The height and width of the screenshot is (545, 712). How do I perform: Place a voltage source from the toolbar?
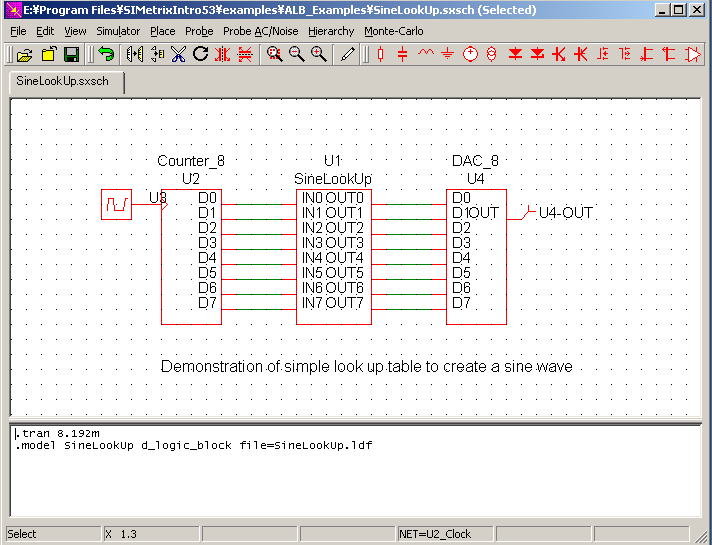(470, 54)
